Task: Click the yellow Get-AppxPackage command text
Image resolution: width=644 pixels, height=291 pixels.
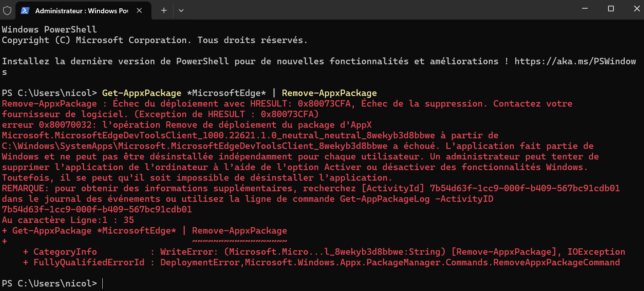Action: coord(142,93)
